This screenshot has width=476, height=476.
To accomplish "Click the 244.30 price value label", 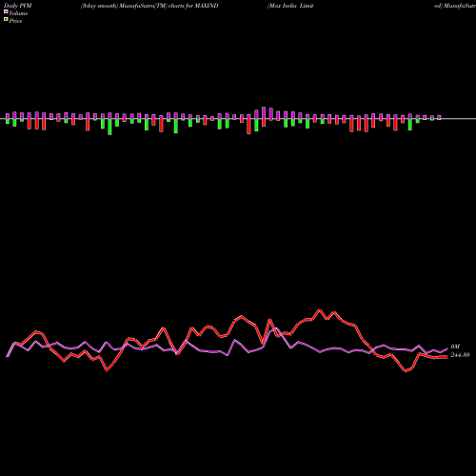I will [460, 355].
